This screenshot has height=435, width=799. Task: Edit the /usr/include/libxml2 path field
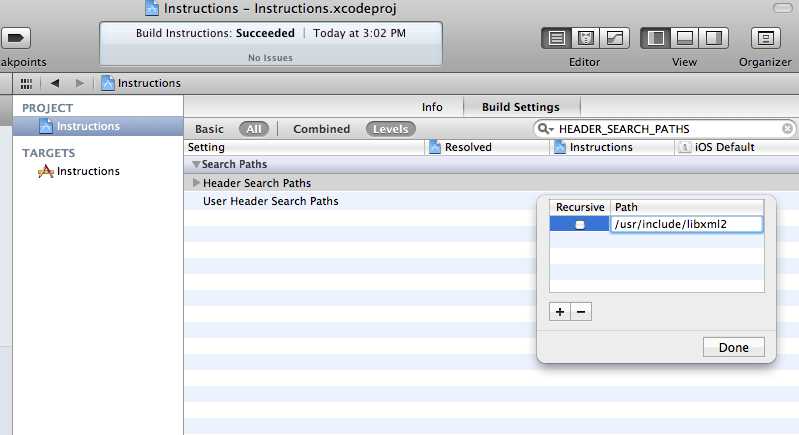pos(686,224)
